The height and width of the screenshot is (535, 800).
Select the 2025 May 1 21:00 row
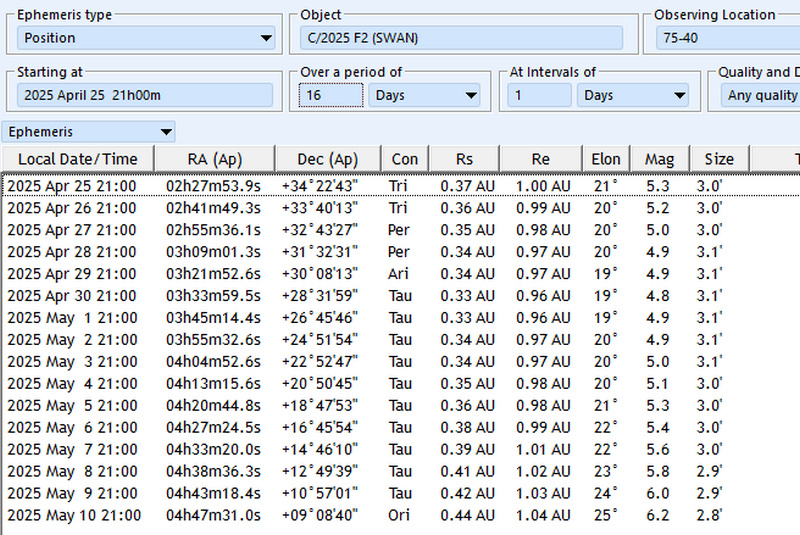pyautogui.click(x=72, y=317)
